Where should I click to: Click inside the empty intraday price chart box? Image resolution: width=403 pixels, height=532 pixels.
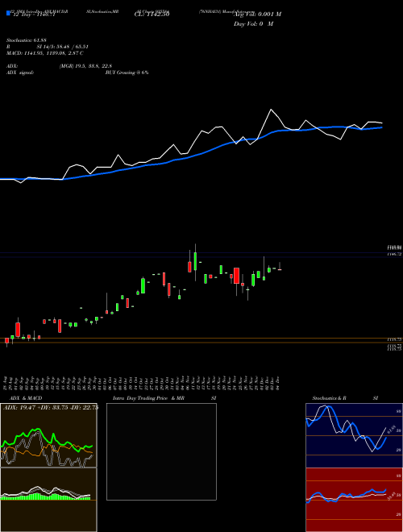point(161,451)
